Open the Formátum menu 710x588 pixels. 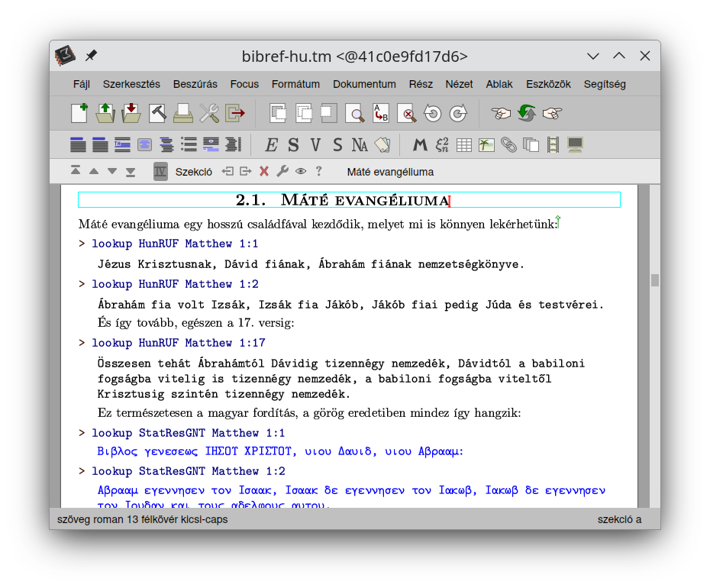point(295,84)
